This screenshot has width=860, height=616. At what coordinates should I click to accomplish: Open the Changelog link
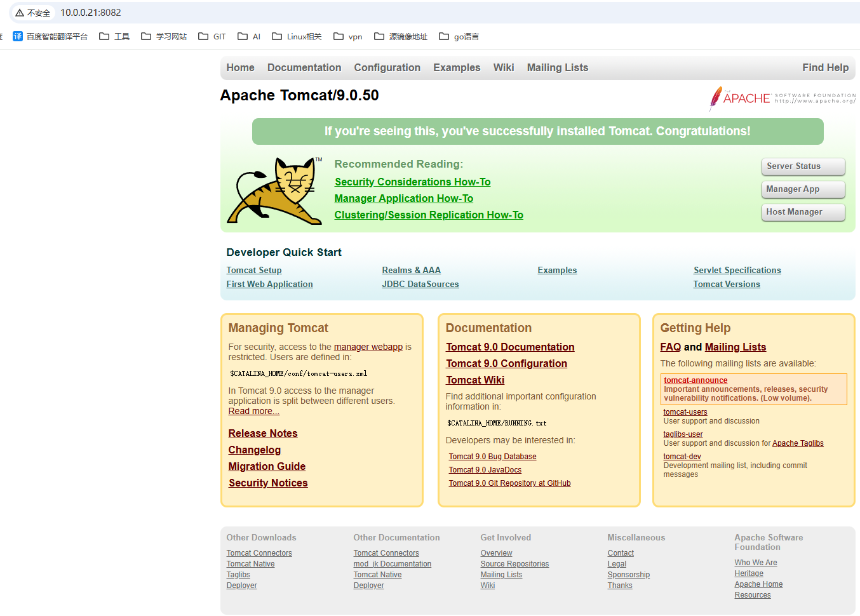pos(254,450)
